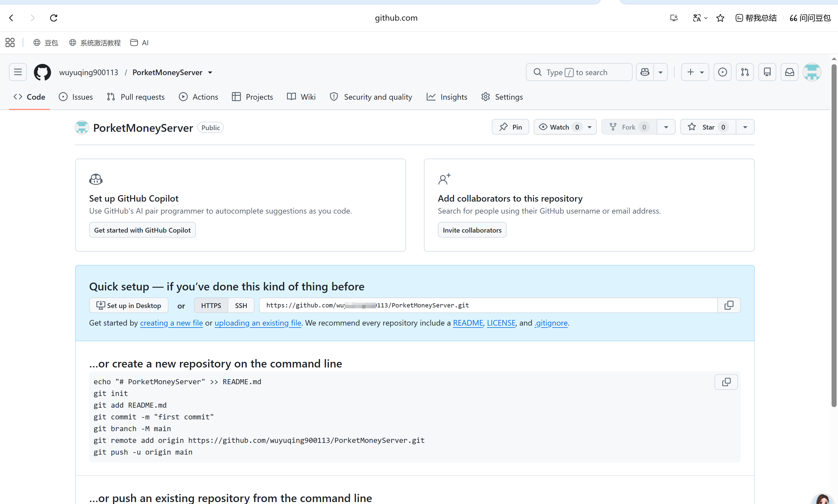The width and height of the screenshot is (838, 504).
Task: Open the .gitignore link
Action: click(551, 323)
